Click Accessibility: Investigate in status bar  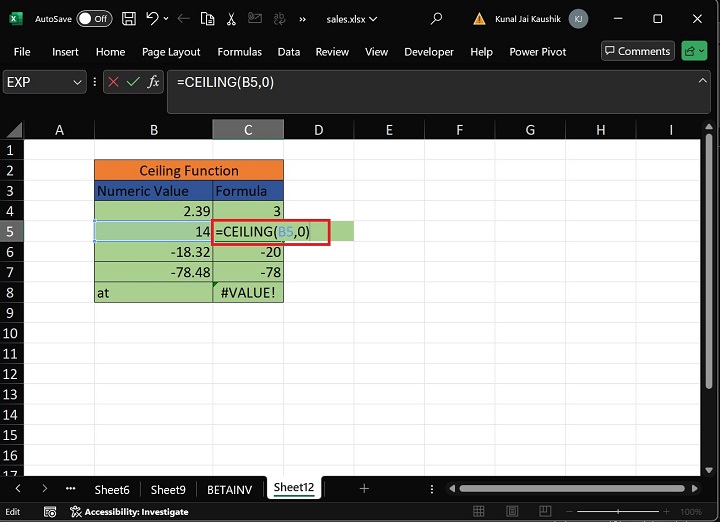tap(129, 511)
